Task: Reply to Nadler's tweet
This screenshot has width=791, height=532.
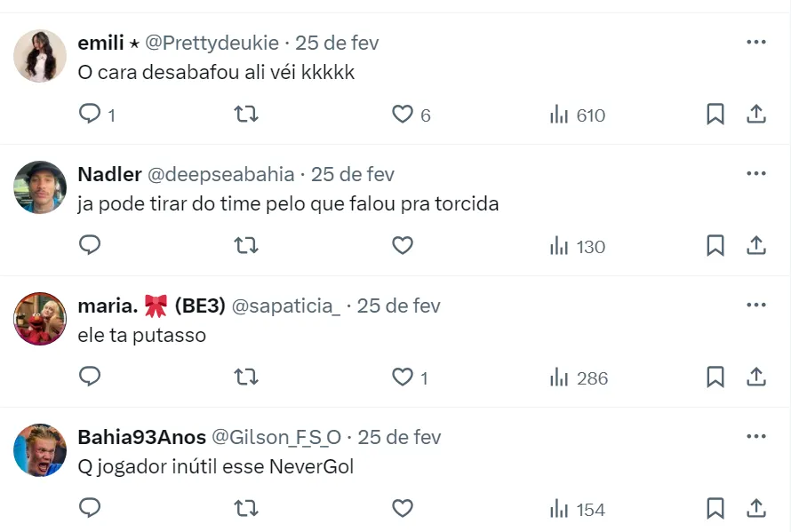Action: click(91, 246)
